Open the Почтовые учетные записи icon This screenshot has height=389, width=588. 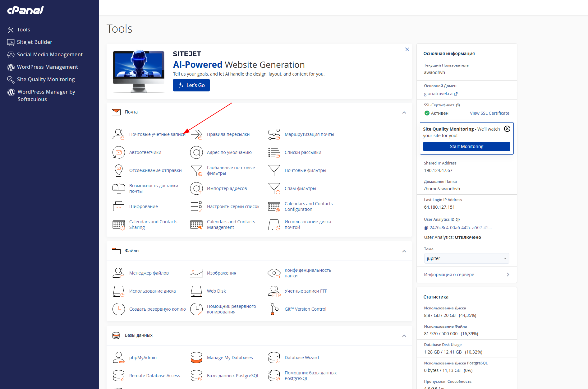pyautogui.click(x=118, y=134)
